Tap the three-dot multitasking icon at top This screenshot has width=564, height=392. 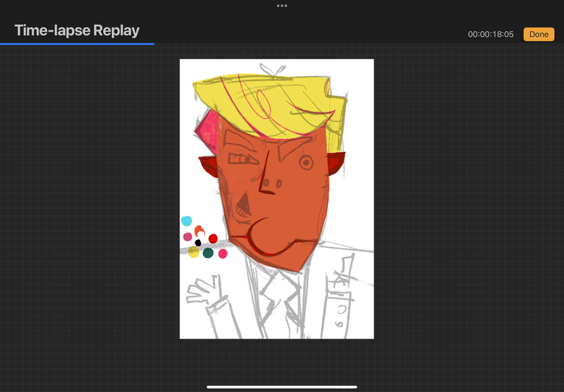click(x=282, y=6)
